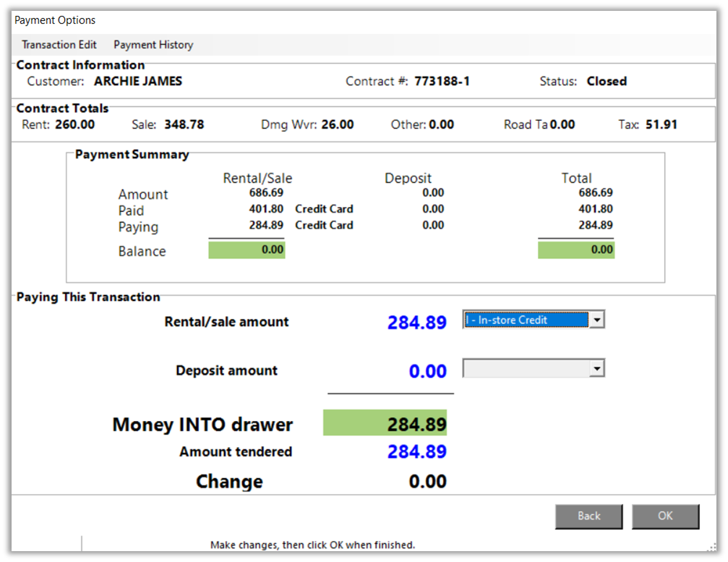Open the Transaction Edit menu

pyautogui.click(x=59, y=45)
